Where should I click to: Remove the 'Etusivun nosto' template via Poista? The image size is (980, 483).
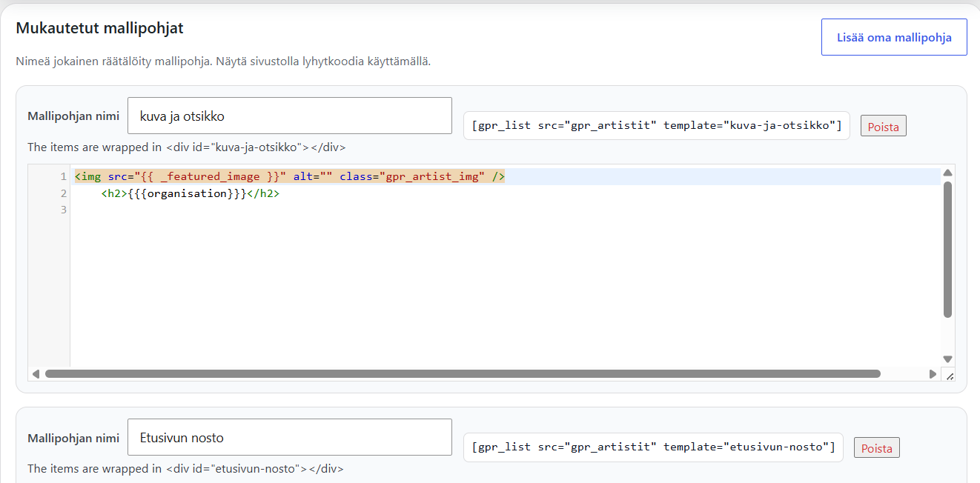point(877,448)
